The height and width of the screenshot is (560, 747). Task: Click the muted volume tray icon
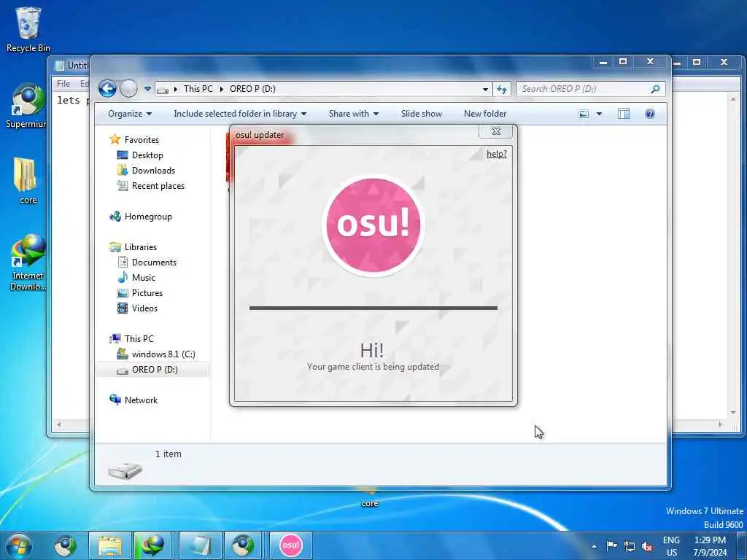tap(647, 546)
